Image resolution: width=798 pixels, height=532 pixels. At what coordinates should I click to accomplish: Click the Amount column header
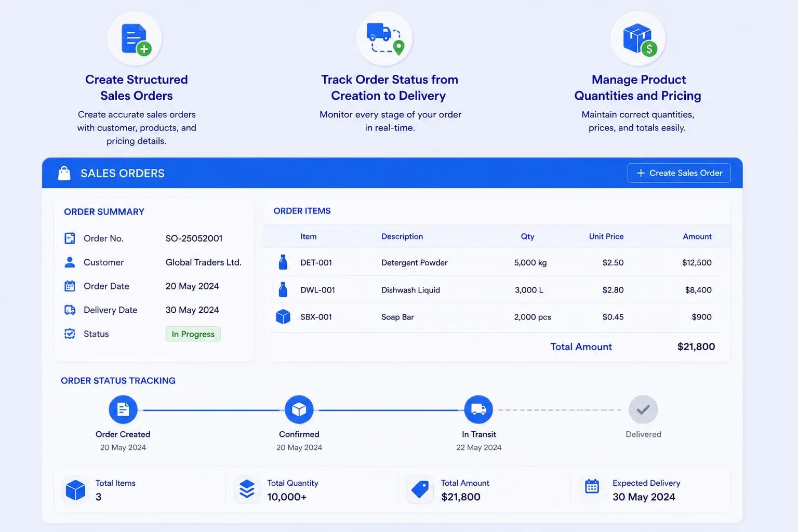click(x=697, y=236)
